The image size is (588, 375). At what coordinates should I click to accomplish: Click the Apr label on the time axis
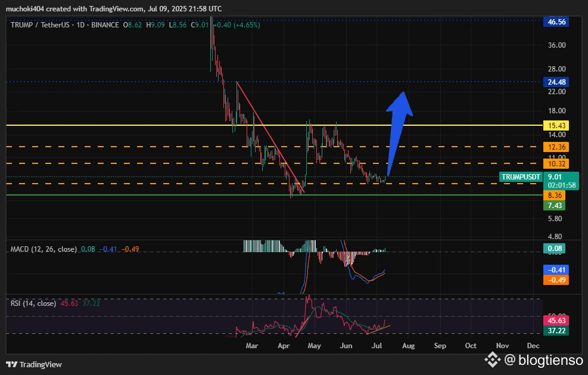[x=284, y=346]
